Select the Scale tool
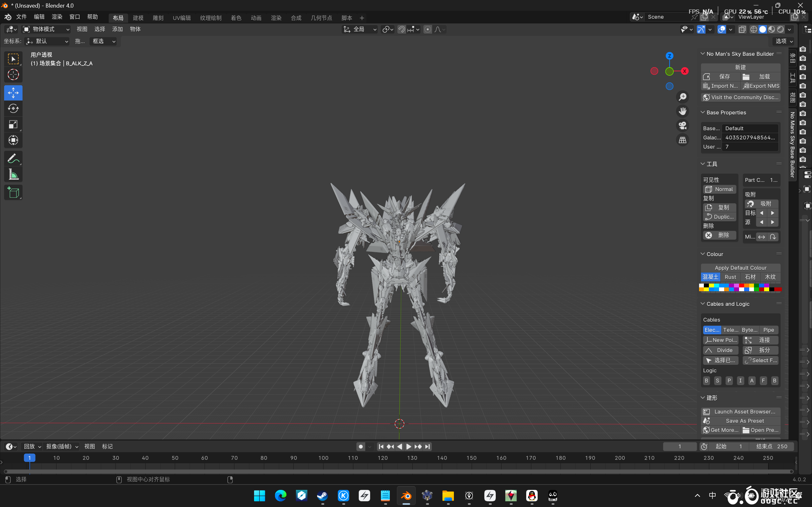812x507 pixels. pos(13,125)
